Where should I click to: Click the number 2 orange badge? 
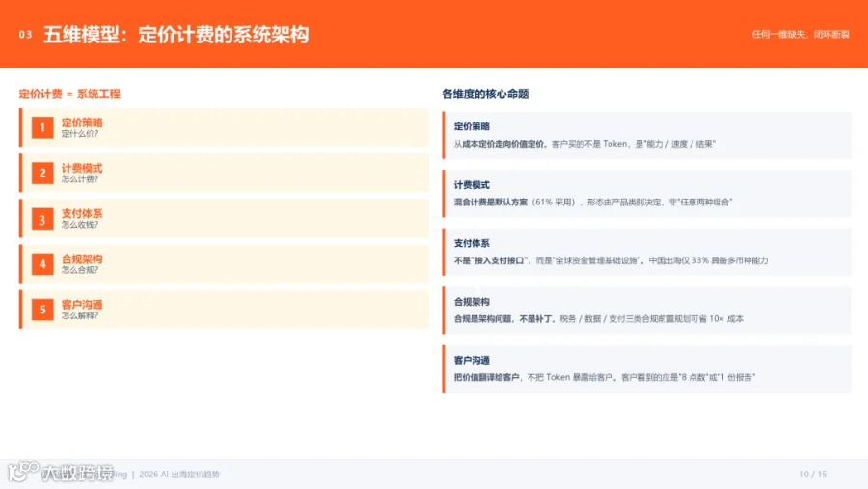42,173
